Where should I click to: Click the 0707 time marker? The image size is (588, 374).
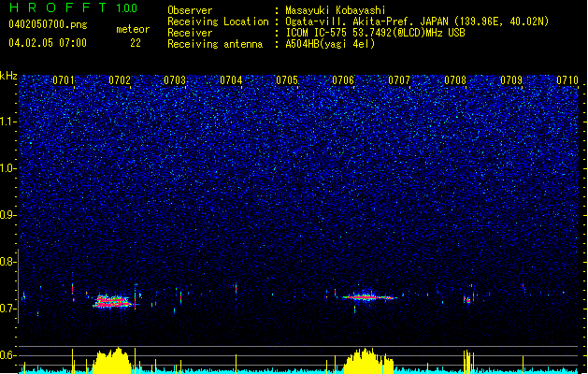399,80
